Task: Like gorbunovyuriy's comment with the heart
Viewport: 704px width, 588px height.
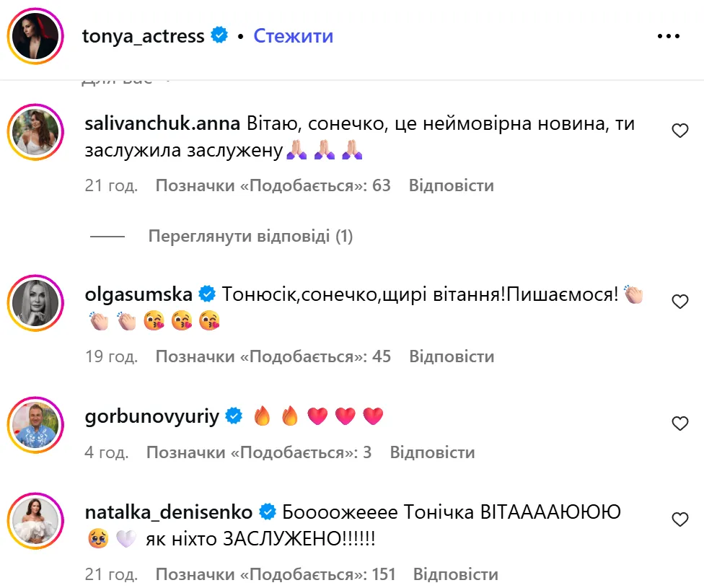Action: (679, 424)
